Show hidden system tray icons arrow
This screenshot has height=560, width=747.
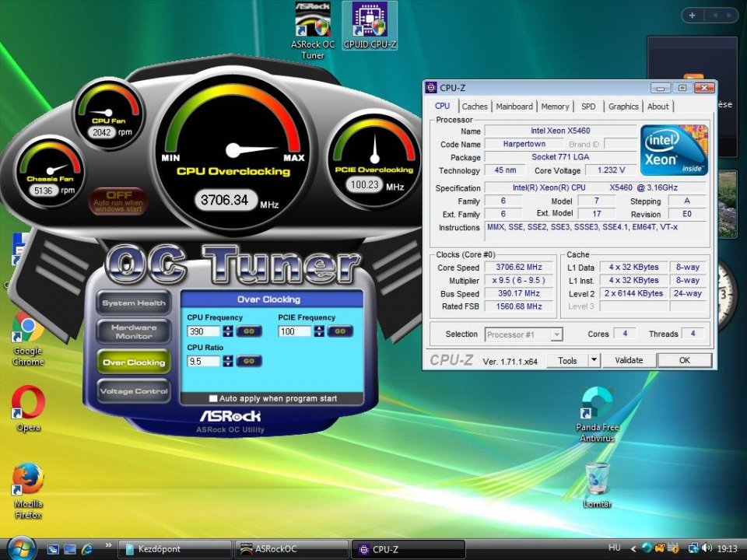pos(633,549)
